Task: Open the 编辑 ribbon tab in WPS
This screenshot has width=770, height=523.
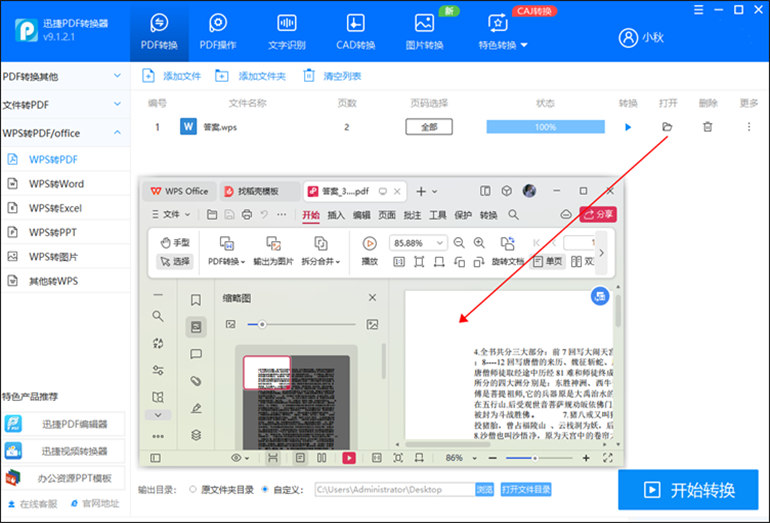Action: pyautogui.click(x=361, y=215)
